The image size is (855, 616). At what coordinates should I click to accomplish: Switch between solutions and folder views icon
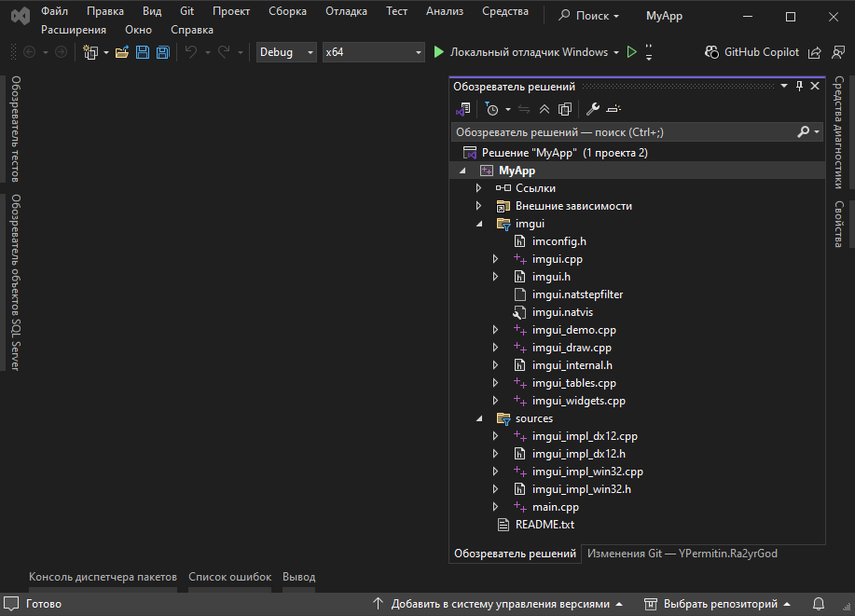(x=463, y=110)
